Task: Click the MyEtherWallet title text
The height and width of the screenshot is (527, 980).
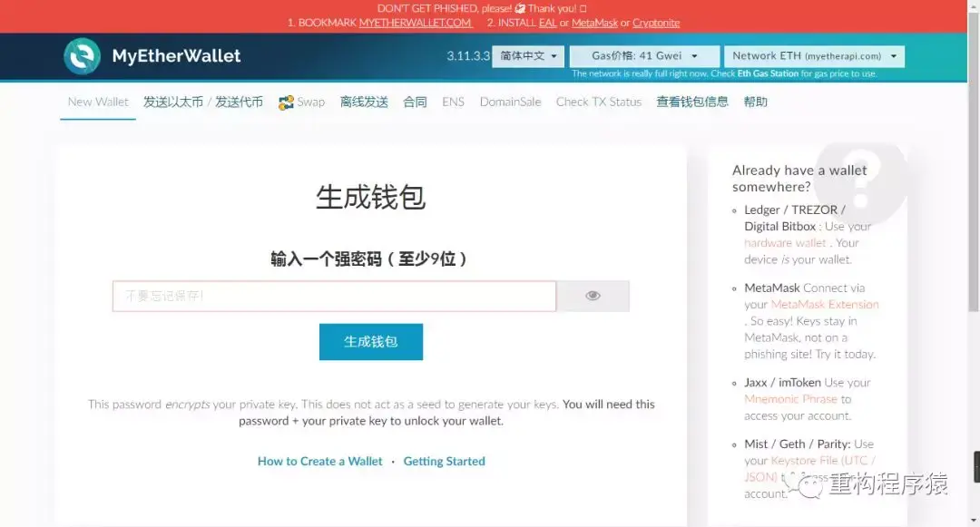Action: click(176, 56)
